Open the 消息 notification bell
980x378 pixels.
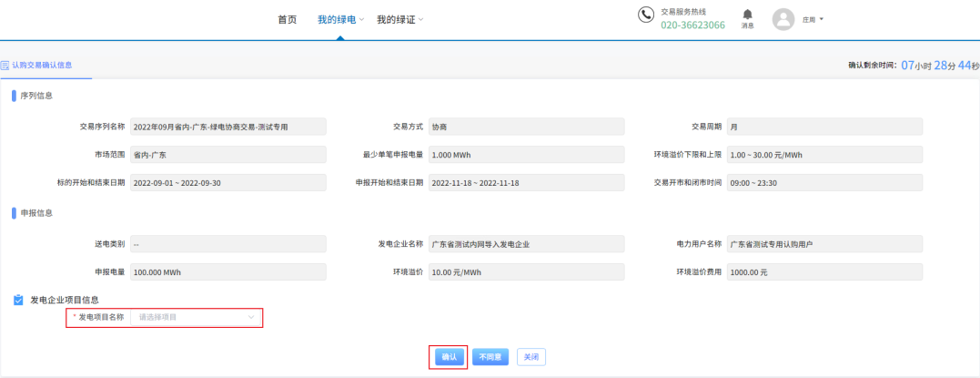747,15
